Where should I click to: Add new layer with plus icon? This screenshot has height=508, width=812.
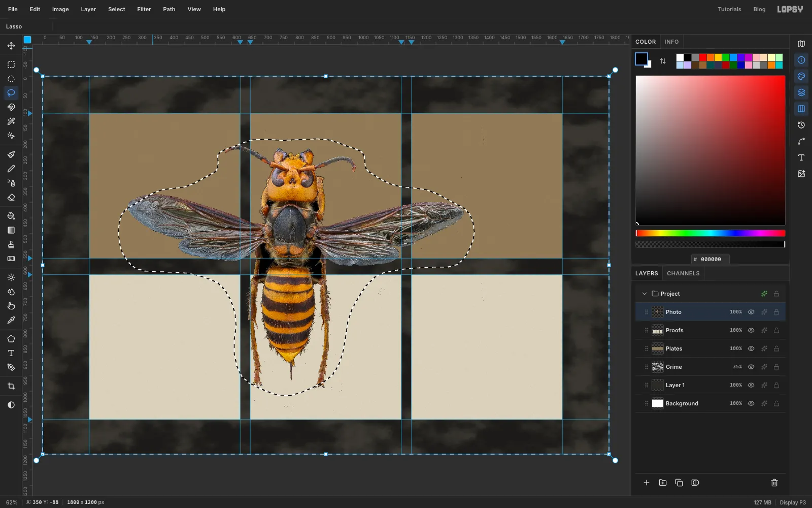[647, 483]
